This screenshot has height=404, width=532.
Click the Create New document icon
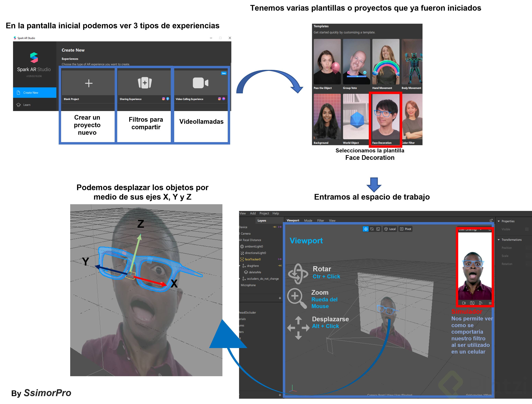click(x=19, y=93)
